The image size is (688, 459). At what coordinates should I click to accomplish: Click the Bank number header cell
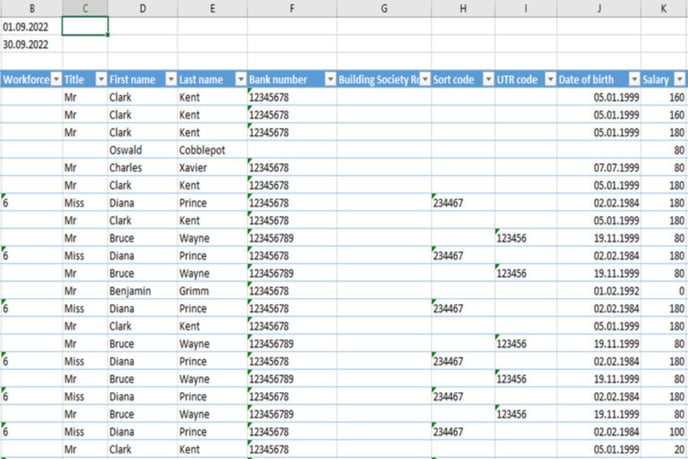[x=292, y=79]
